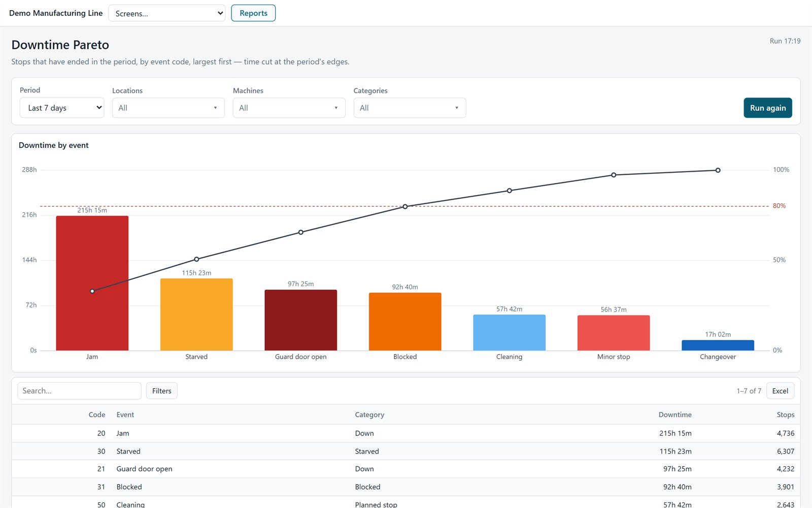The height and width of the screenshot is (508, 812).
Task: Click the Minor stop axis label
Action: (x=614, y=357)
